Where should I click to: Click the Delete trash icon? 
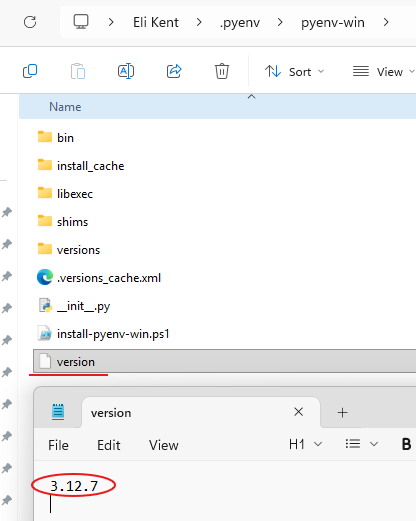[222, 71]
